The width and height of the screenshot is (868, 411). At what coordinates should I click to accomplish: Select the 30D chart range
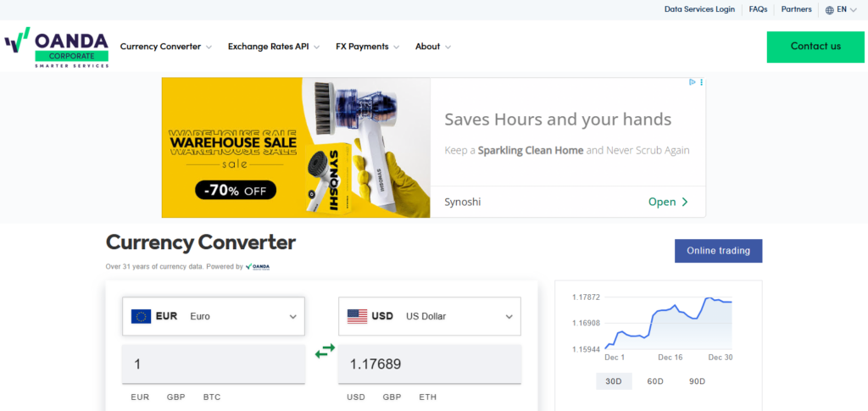[x=613, y=381]
